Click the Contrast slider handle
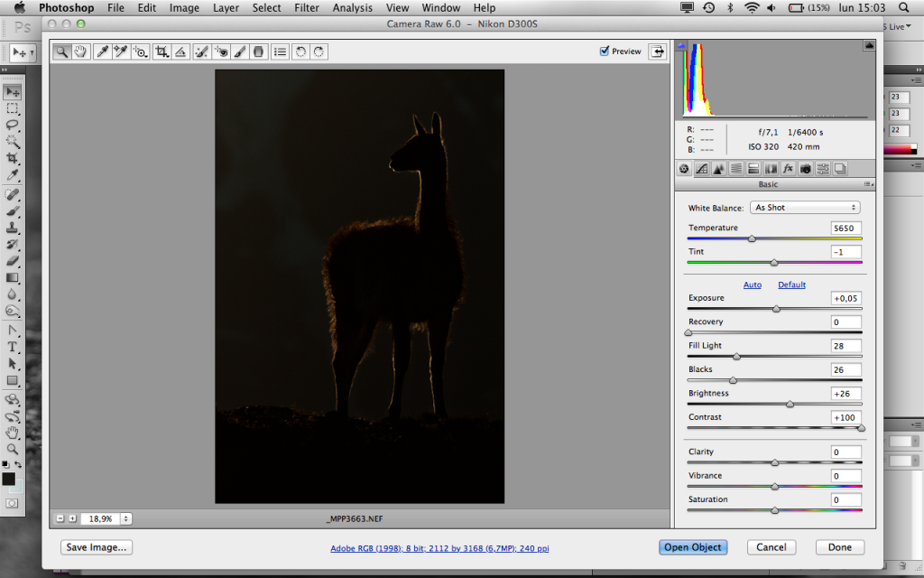The image size is (924, 578). [x=861, y=428]
